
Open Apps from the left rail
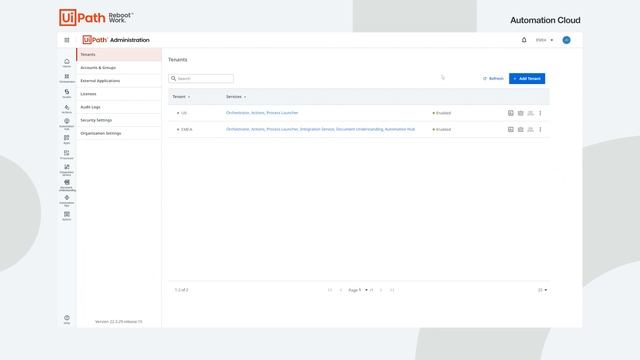(x=67, y=140)
